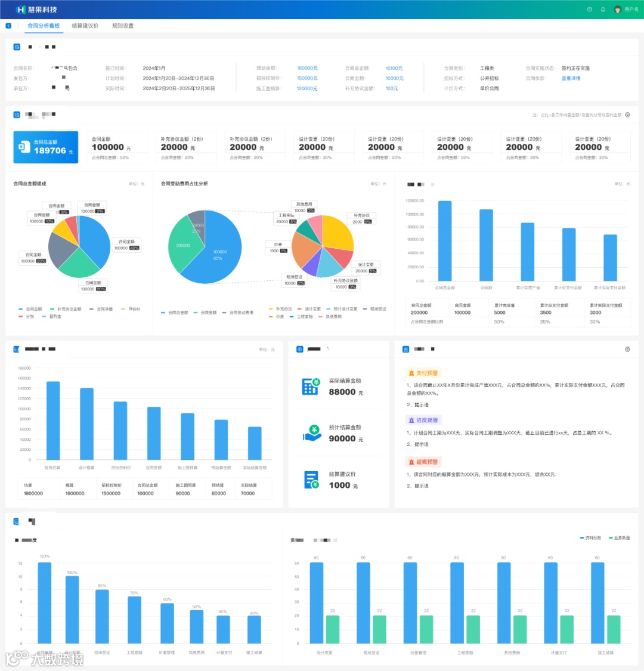This screenshot has height=671, width=644.
Task: Click the 单价合同 计价方式 value
Action: [x=490, y=89]
